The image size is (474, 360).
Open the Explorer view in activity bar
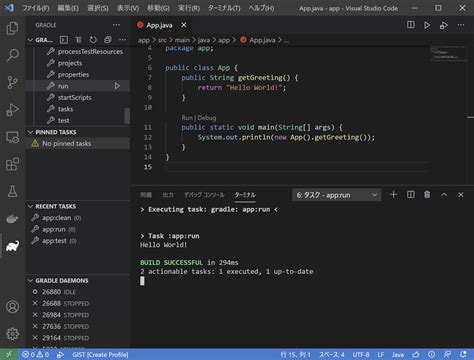point(12,28)
